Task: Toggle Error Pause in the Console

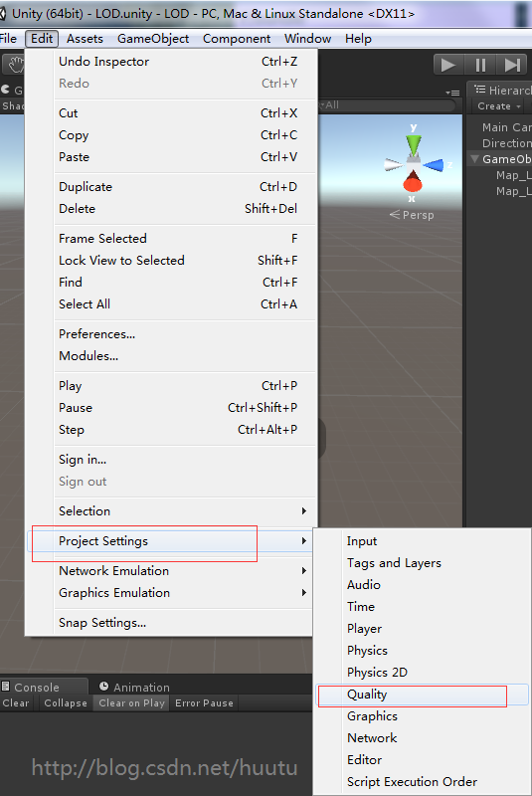Action: (x=204, y=703)
